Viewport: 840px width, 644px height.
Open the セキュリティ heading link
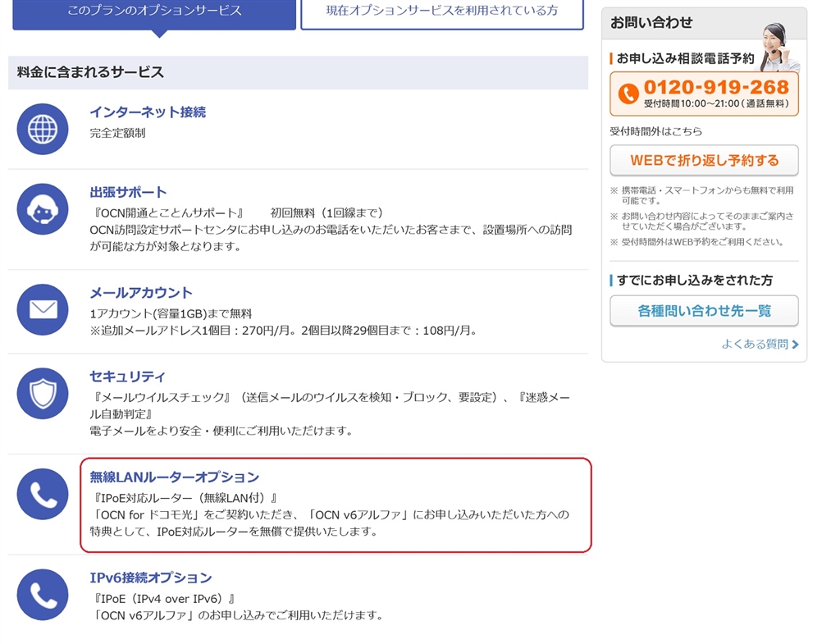[x=127, y=377]
